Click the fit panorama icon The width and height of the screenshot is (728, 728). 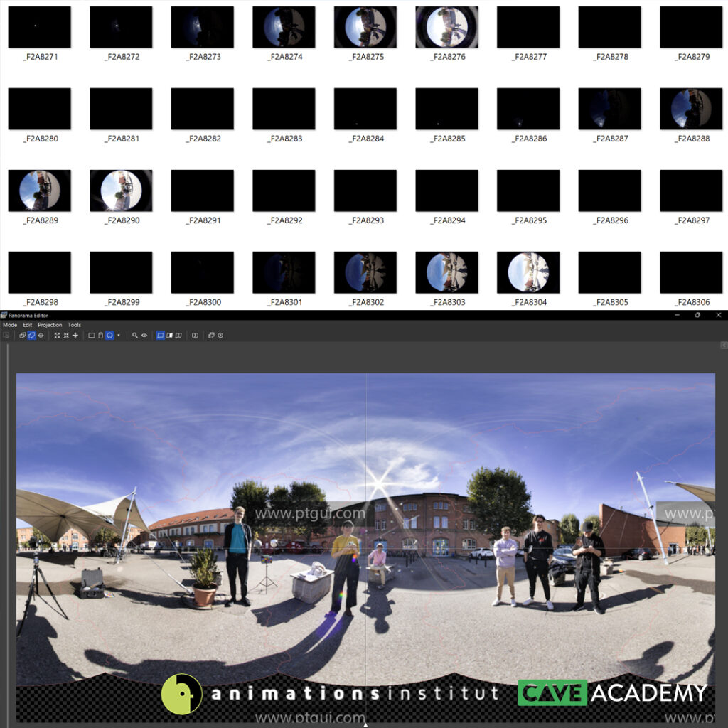pyautogui.click(x=57, y=335)
